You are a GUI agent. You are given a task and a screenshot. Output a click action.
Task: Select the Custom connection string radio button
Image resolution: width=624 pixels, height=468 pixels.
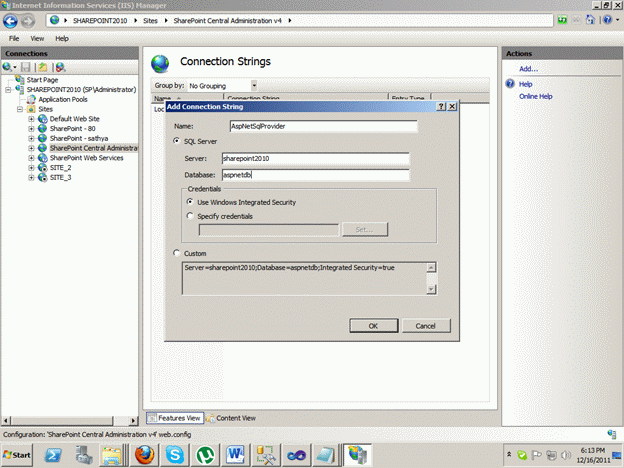[x=177, y=253]
